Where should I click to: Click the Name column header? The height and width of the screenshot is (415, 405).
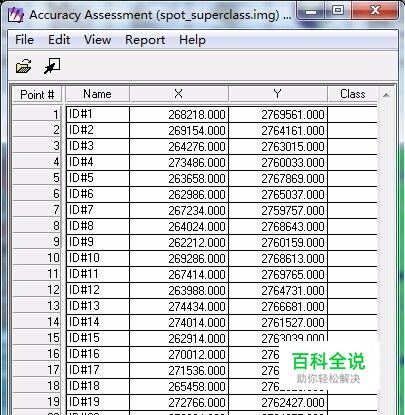point(97,94)
